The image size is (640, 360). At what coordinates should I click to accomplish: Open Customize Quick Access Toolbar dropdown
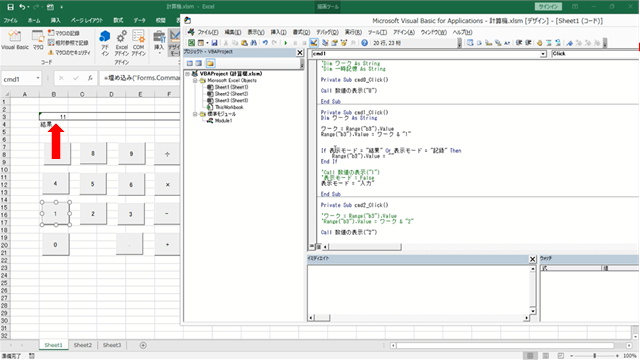(62, 7)
